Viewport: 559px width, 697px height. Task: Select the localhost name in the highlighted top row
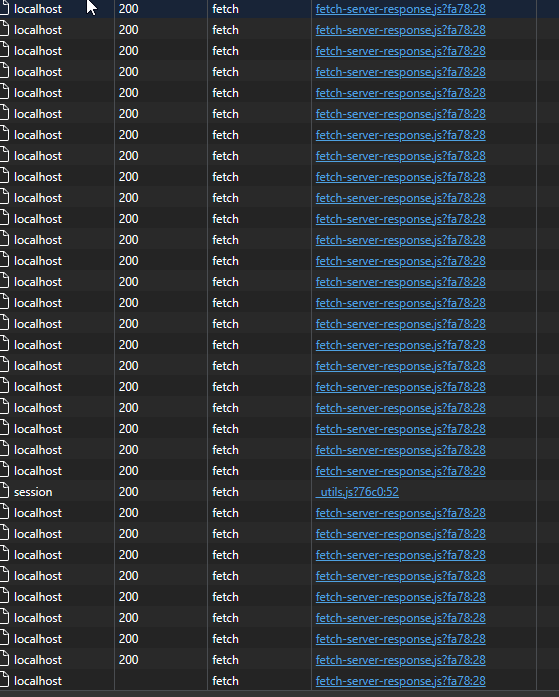(38, 8)
